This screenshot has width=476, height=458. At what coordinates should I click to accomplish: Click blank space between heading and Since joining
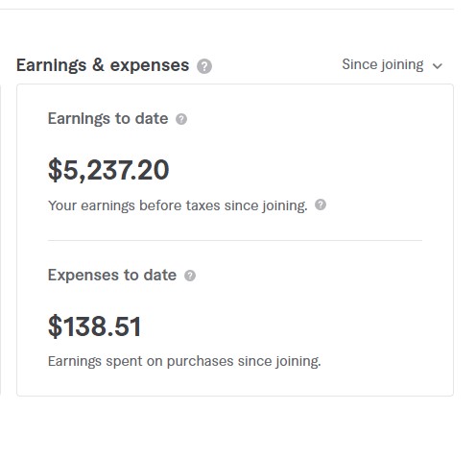tap(276, 65)
